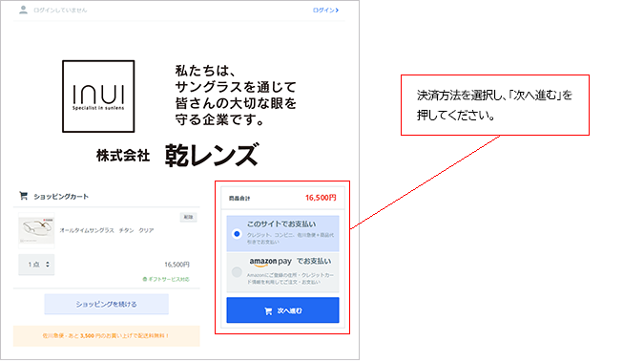This screenshot has width=644, height=363.
Task: Open the sunglasses product thumbnail
Action: tap(36, 230)
